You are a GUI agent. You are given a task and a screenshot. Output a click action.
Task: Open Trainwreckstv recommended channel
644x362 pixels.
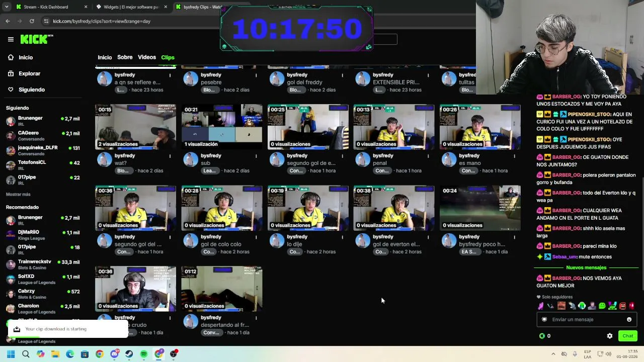43,264
